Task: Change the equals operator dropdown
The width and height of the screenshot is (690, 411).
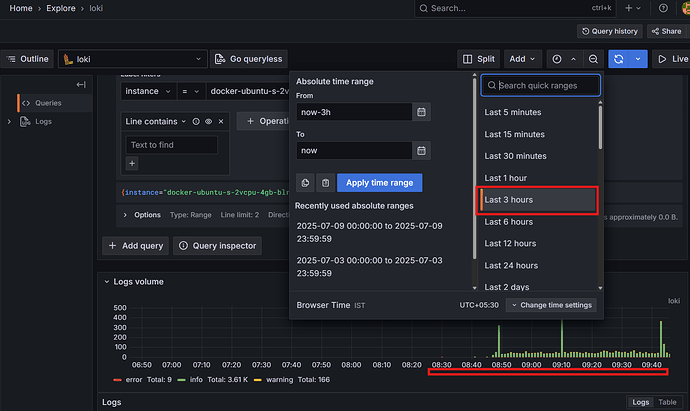Action: (x=191, y=91)
